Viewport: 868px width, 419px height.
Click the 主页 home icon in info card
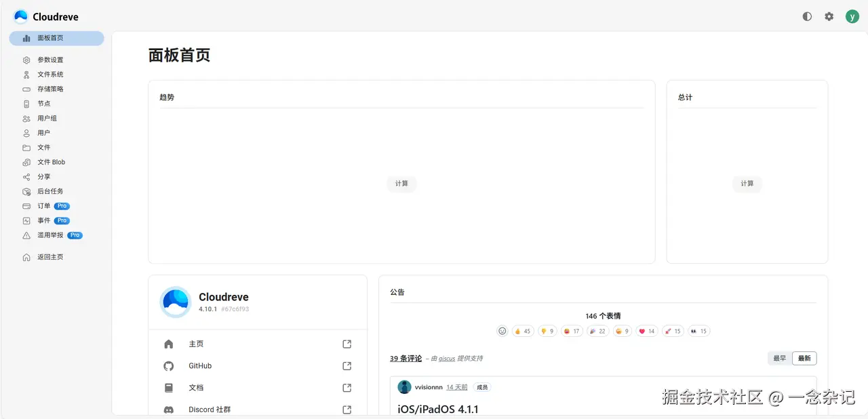[x=169, y=344]
